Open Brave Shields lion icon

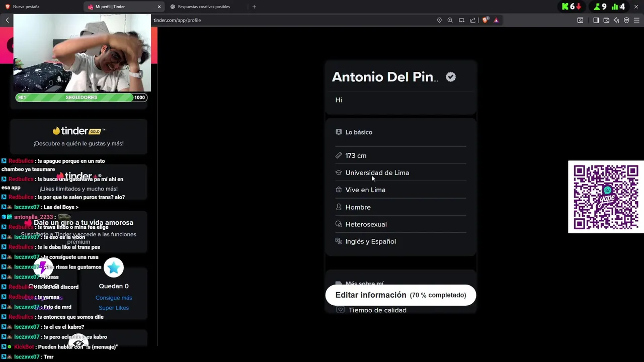485,20
